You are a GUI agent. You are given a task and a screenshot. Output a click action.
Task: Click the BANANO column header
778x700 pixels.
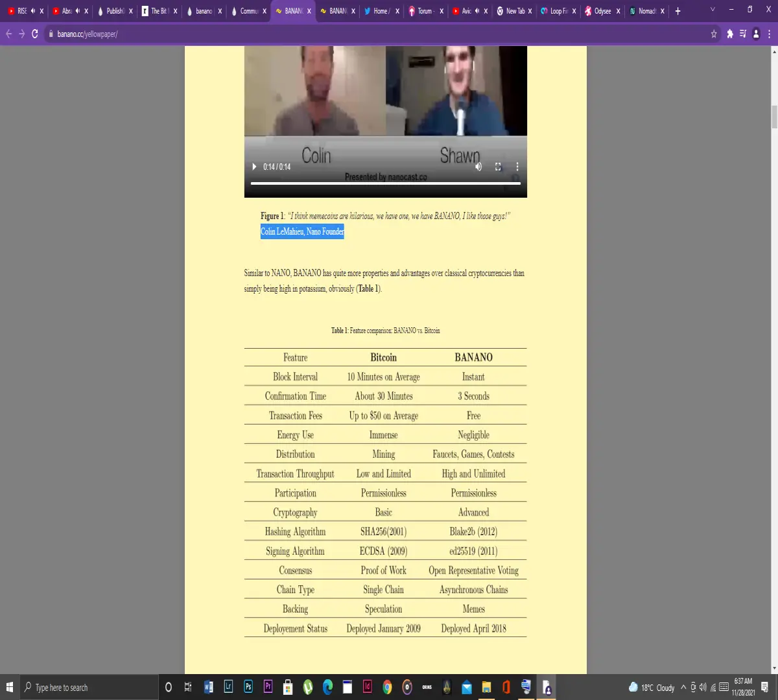click(473, 357)
